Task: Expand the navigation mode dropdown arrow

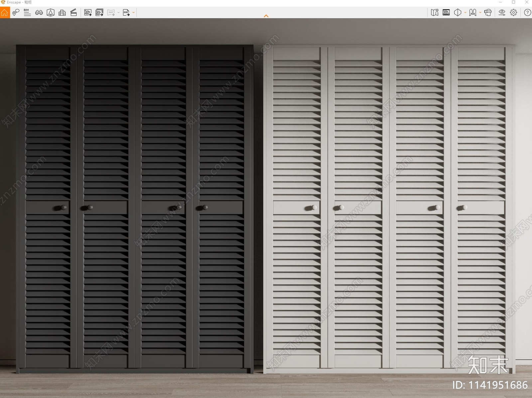Action: tap(480, 13)
